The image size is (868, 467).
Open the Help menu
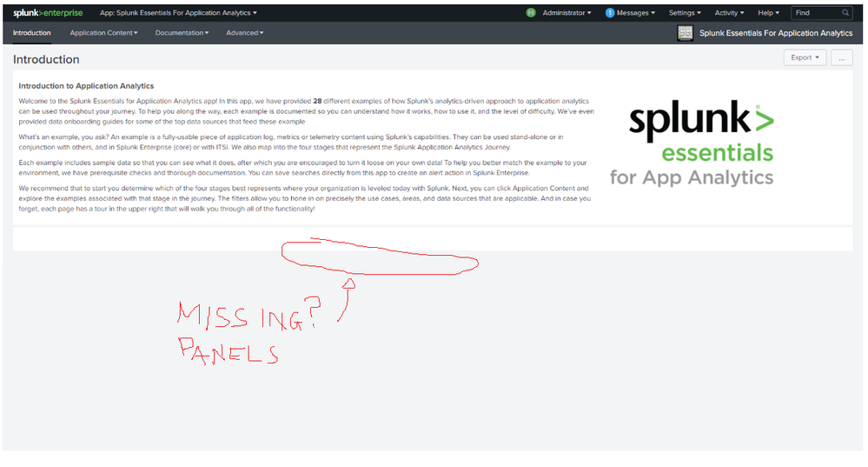pos(768,13)
